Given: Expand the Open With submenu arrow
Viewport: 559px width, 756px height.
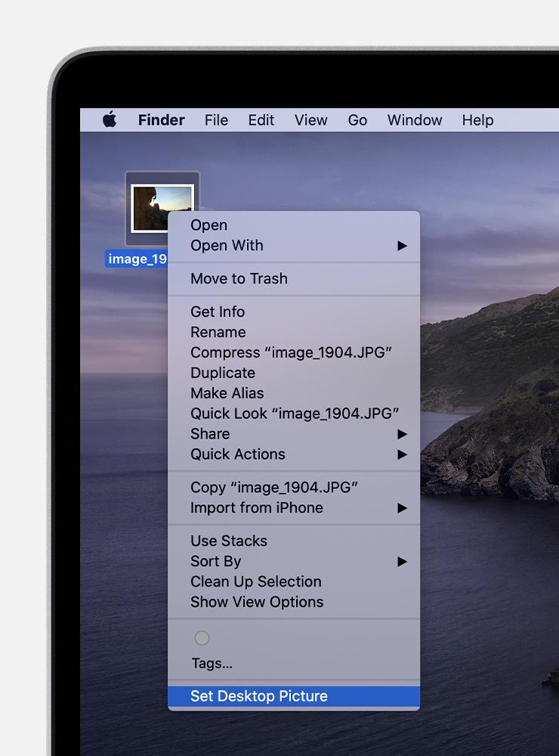Looking at the screenshot, I should [x=402, y=246].
